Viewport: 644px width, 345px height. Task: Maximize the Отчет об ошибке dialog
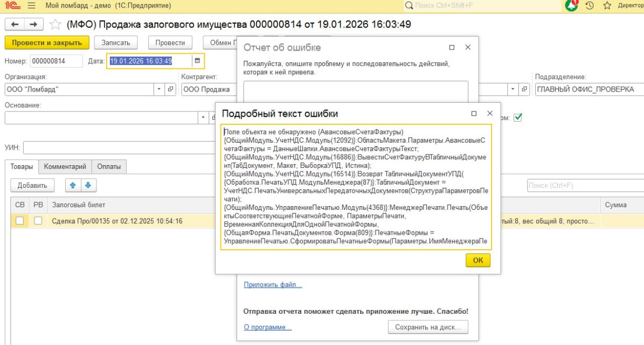pos(452,47)
